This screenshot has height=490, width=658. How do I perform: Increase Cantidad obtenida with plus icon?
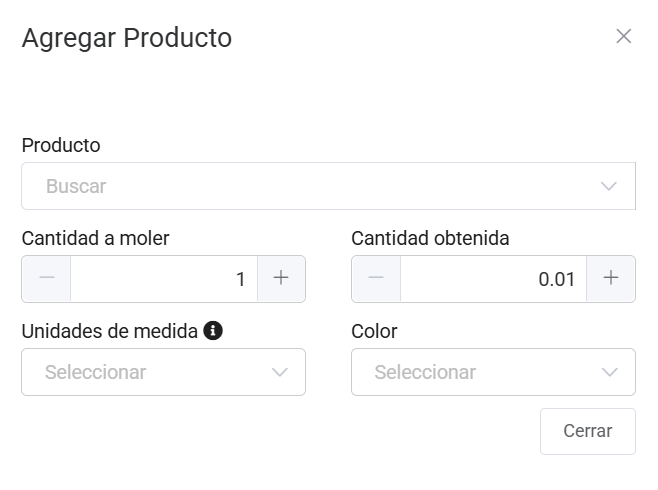pyautogui.click(x=611, y=279)
